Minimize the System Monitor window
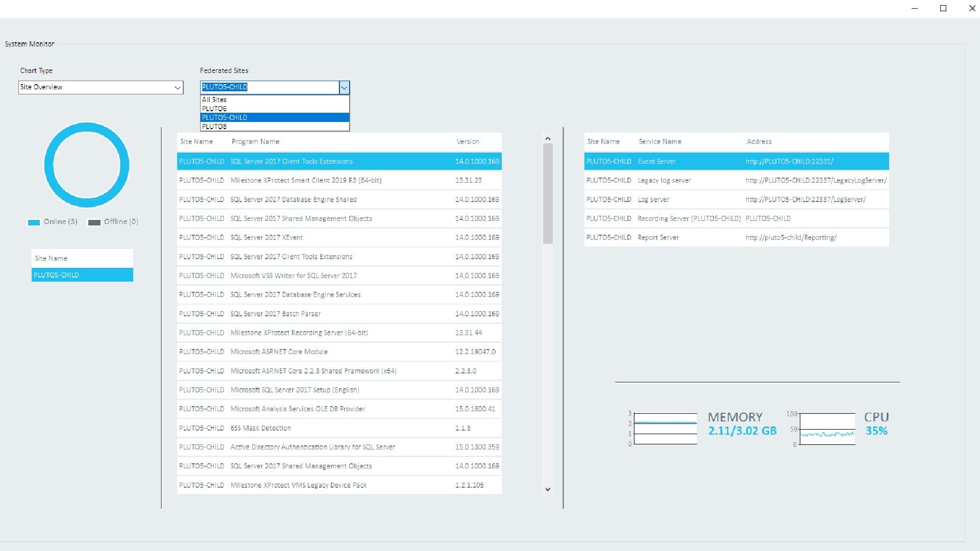980x551 pixels. click(915, 8)
